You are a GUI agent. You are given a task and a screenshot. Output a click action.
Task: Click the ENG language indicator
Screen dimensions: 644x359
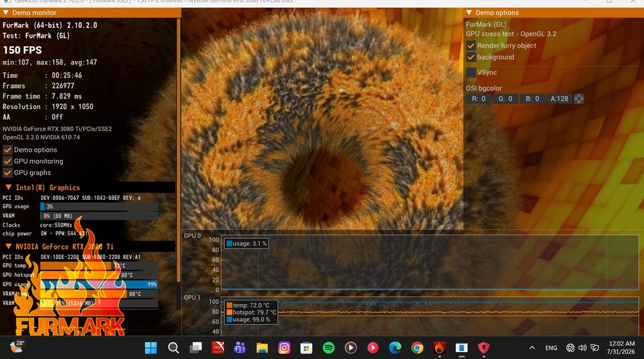coord(551,348)
